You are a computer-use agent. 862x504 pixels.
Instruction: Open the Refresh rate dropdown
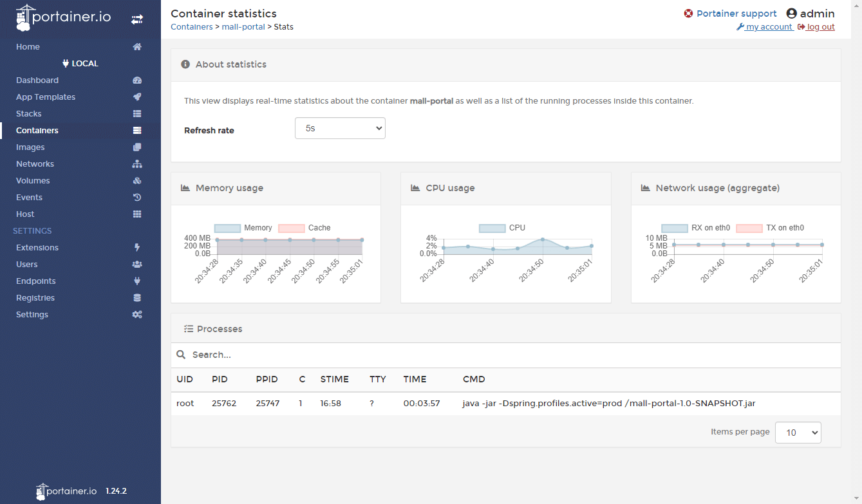coord(340,128)
